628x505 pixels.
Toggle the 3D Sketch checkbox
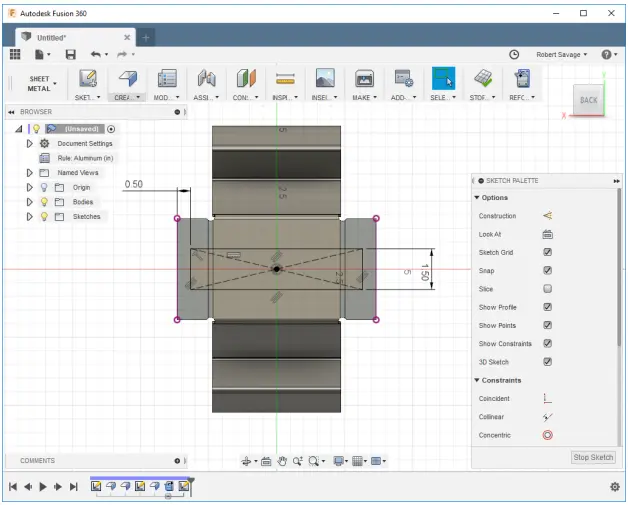tap(547, 362)
